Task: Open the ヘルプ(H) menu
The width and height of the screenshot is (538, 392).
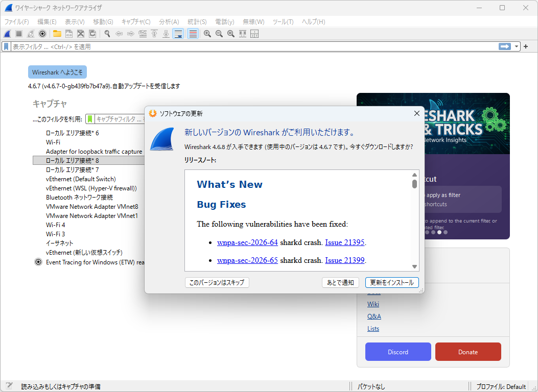Action: pyautogui.click(x=313, y=21)
